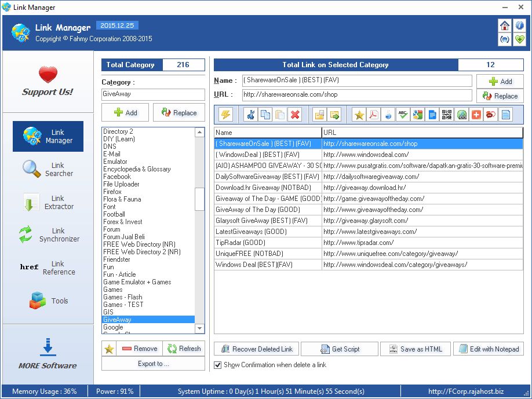
Task: Search the link with the Google icon
Action: (417, 114)
